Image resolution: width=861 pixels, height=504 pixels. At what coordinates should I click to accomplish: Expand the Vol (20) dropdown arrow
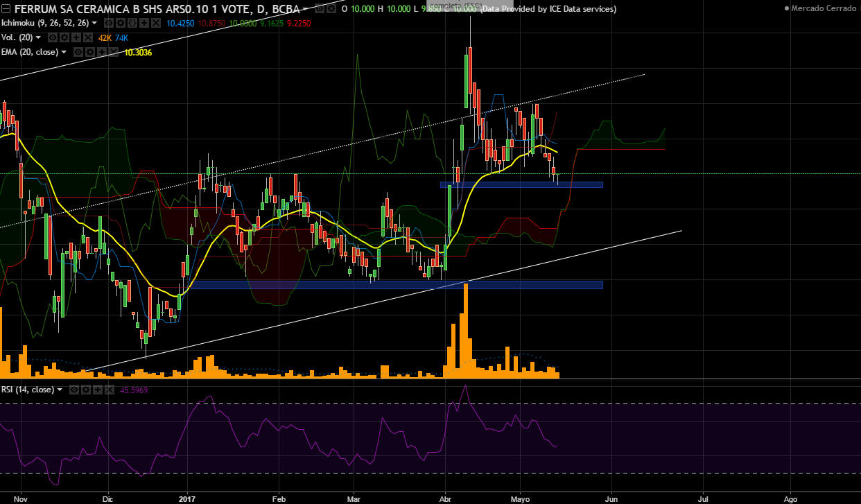[x=38, y=37]
